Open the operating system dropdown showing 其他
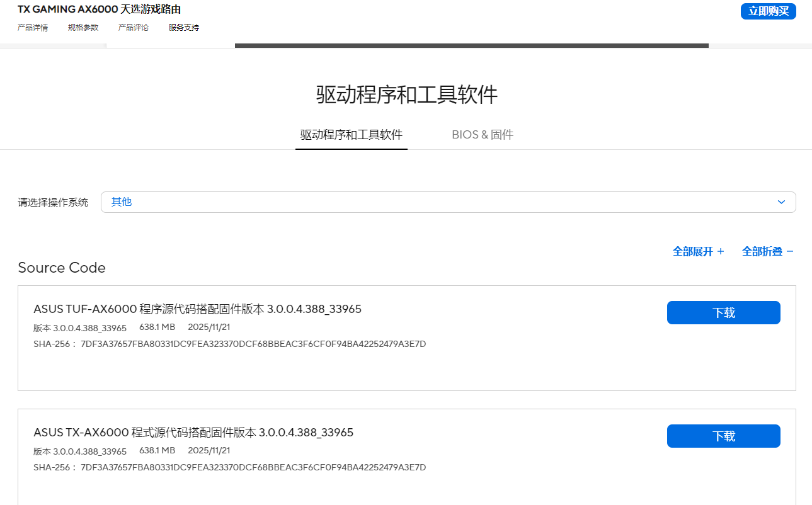This screenshot has width=812, height=505. pyautogui.click(x=448, y=201)
